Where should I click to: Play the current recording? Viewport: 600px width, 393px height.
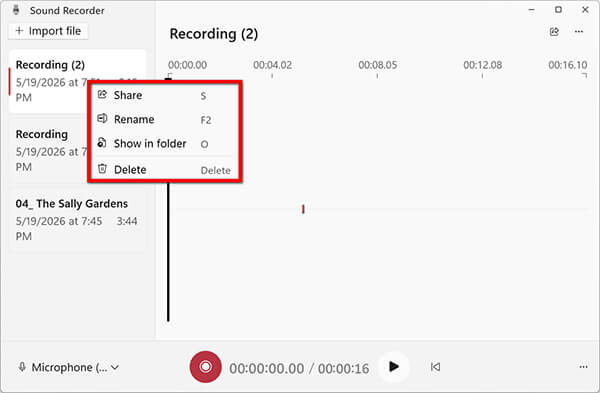394,367
